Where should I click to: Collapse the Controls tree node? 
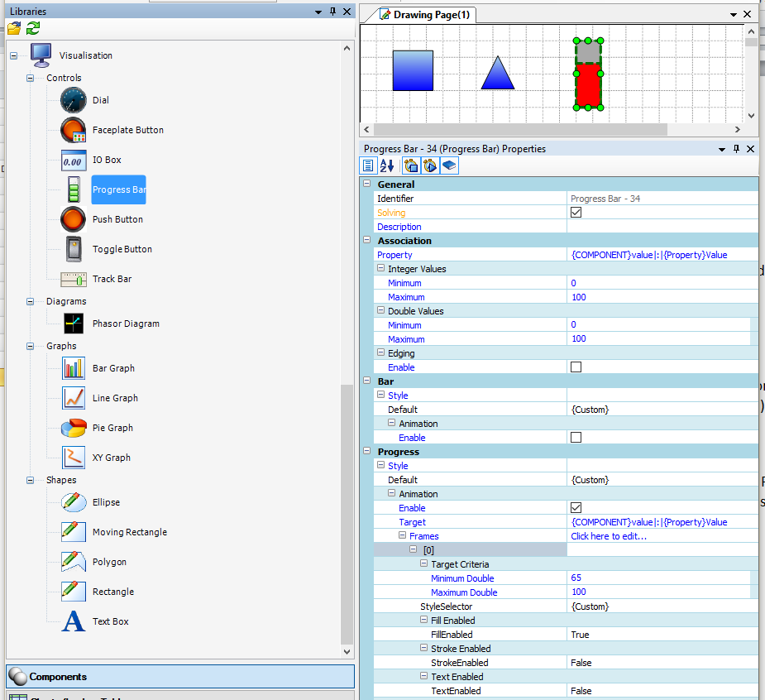[x=31, y=78]
